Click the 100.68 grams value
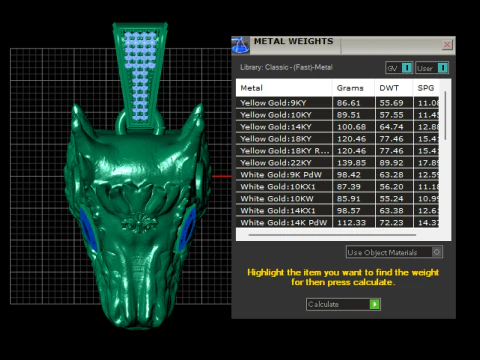The height and width of the screenshot is (360, 480). (351, 127)
